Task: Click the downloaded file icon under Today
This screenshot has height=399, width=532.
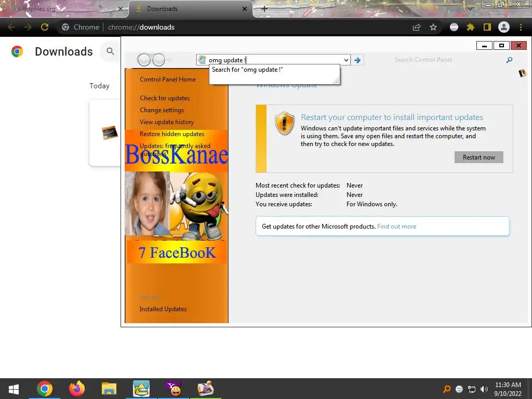Action: (110, 132)
